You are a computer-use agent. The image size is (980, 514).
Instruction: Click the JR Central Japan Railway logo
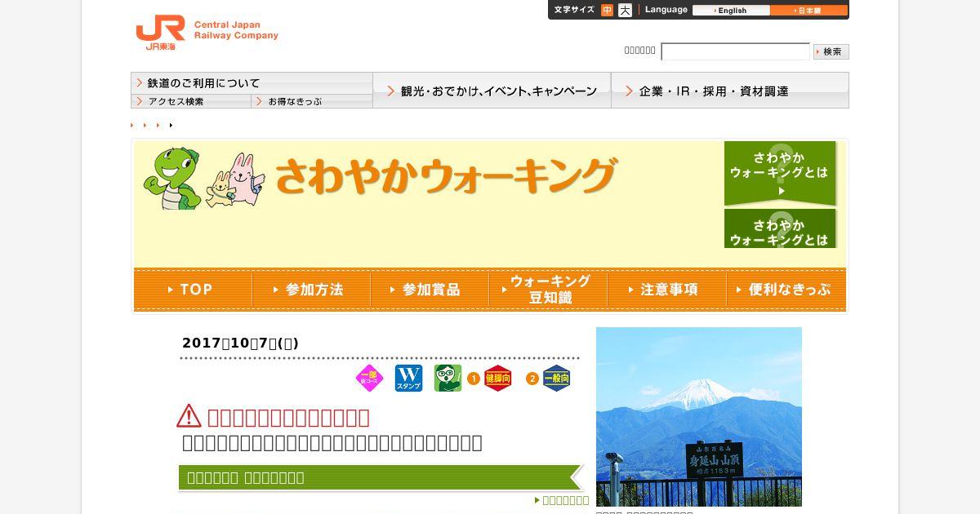pos(207,33)
